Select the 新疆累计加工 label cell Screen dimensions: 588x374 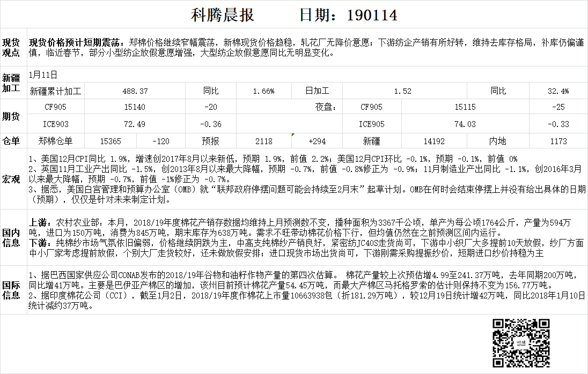[55, 91]
